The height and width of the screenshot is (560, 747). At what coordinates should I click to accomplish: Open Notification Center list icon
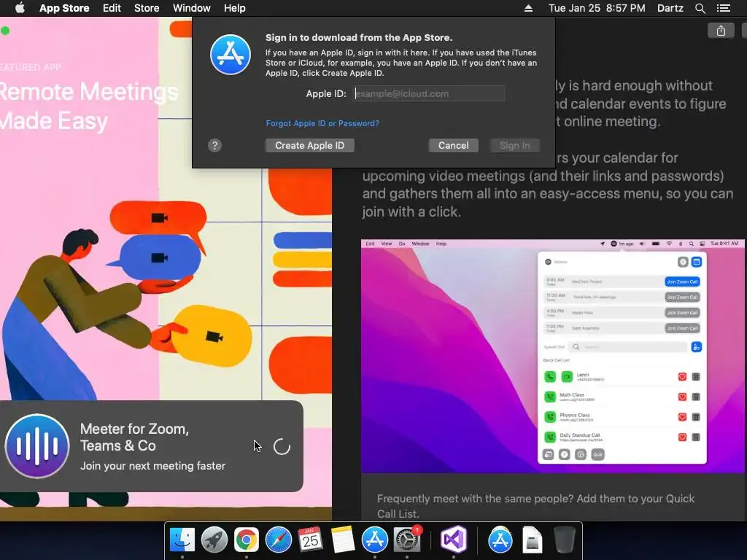723,8
